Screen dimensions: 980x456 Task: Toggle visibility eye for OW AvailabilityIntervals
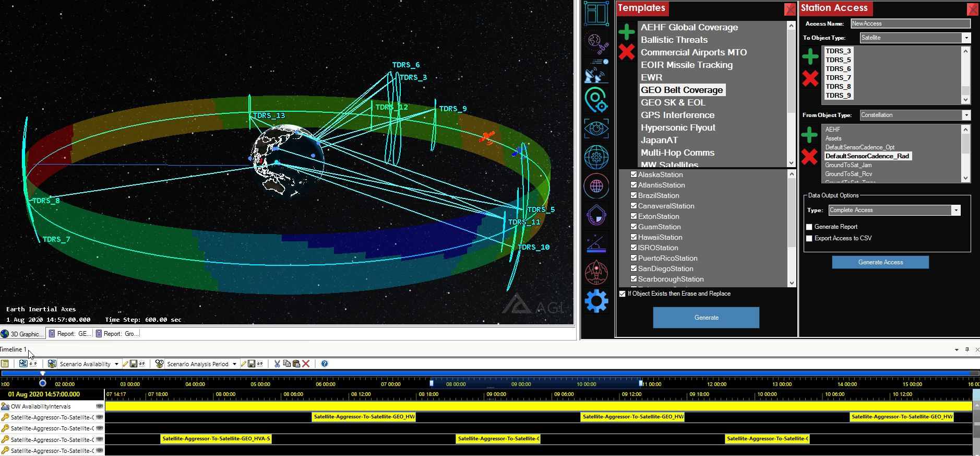(x=99, y=406)
